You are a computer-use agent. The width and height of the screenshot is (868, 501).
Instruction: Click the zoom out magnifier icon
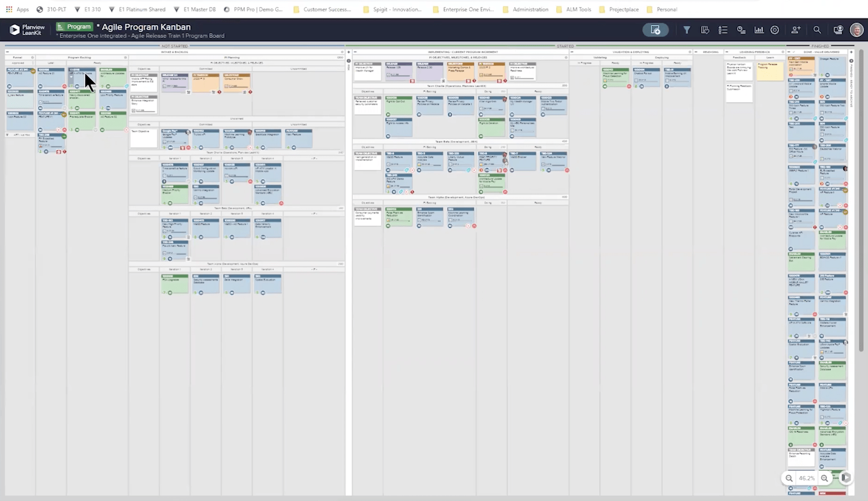click(x=789, y=478)
